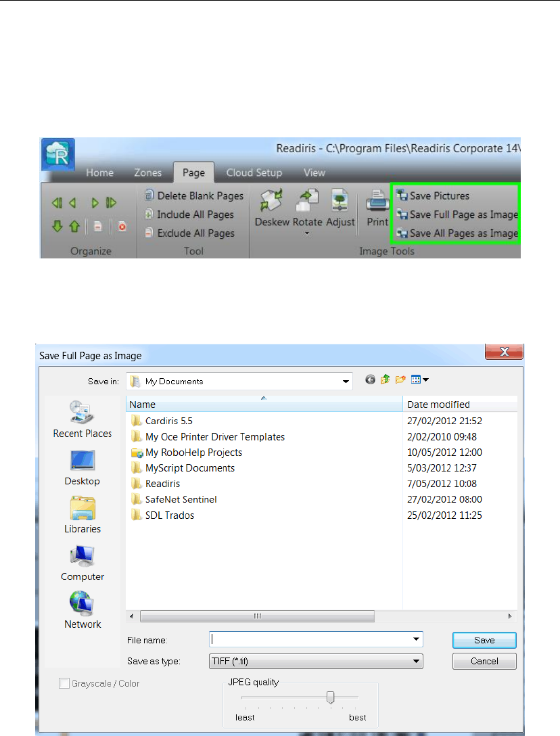Open the Save as type TIFF dropdown
This screenshot has width=560, height=736.
[x=316, y=661]
